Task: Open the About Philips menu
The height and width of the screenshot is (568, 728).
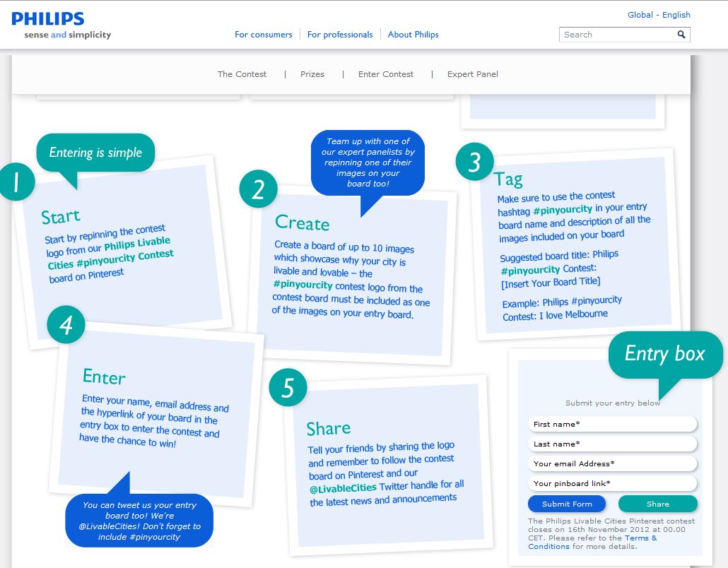Action: [x=413, y=35]
